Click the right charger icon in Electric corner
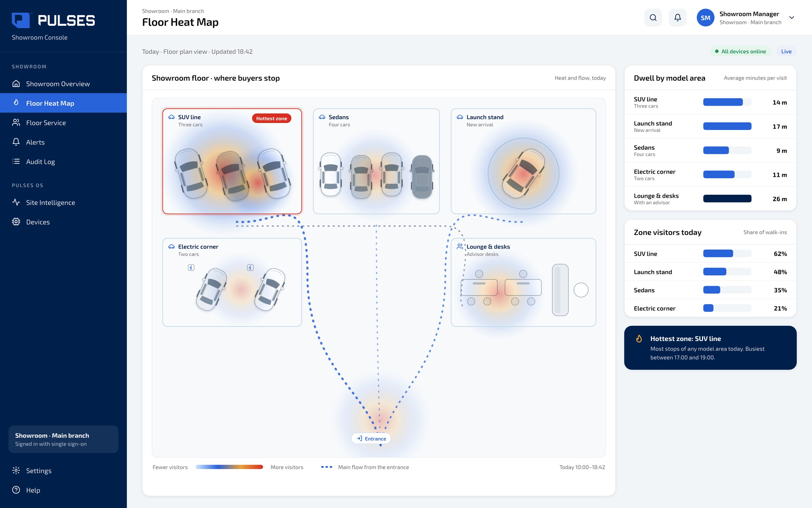812x508 pixels. pos(250,268)
